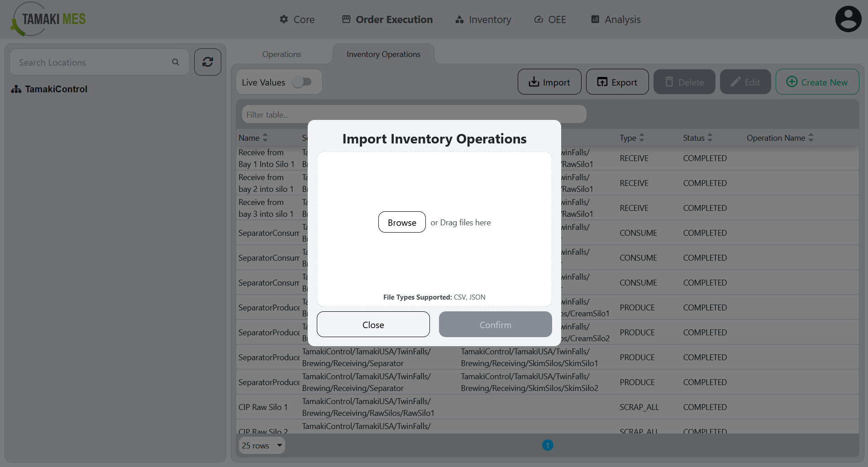Screen dimensions: 868x467
Task: Open the Core settings section
Action: (297, 19)
